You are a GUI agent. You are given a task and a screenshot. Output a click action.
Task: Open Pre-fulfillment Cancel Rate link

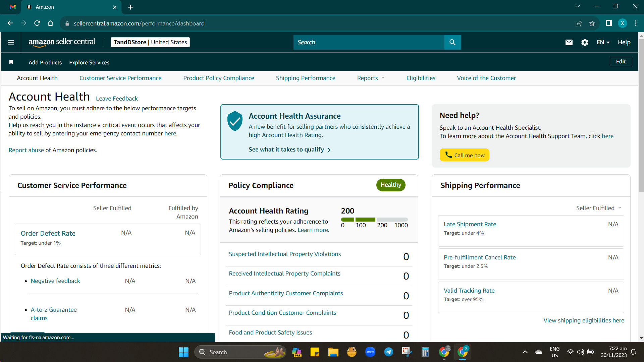[480, 257]
